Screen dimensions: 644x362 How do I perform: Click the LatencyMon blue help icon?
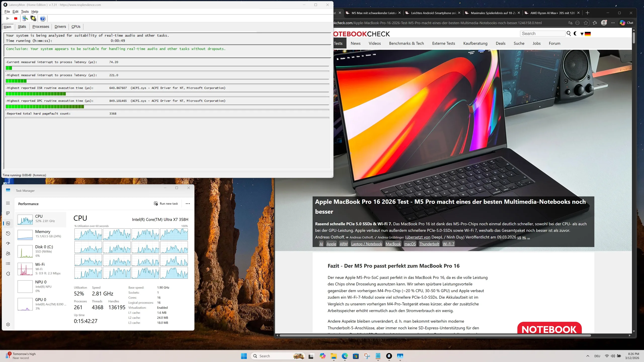[43, 18]
